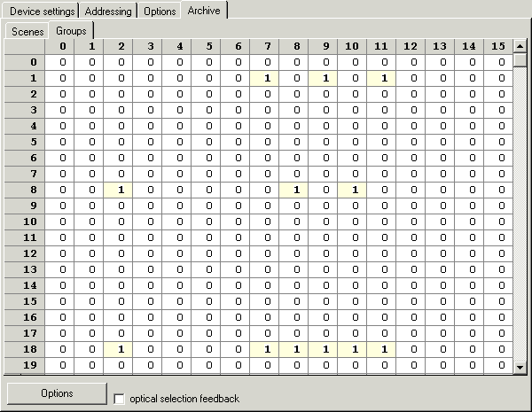Select row header 1
The height and width of the screenshot is (412, 532).
(x=25, y=78)
